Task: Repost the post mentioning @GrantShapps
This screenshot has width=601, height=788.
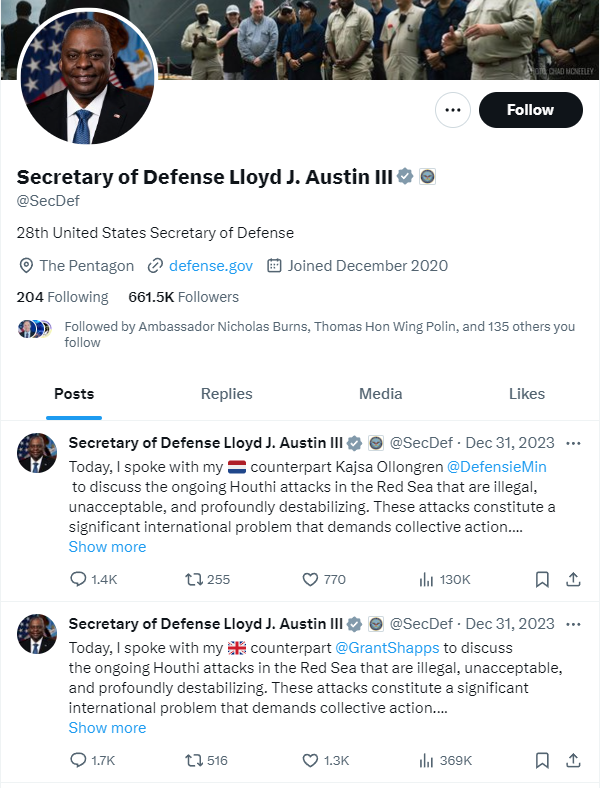Action: pos(195,760)
